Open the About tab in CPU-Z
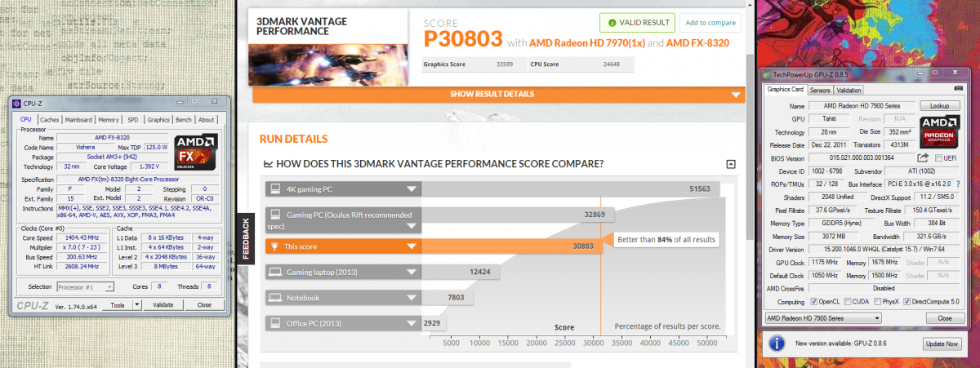 [x=206, y=120]
